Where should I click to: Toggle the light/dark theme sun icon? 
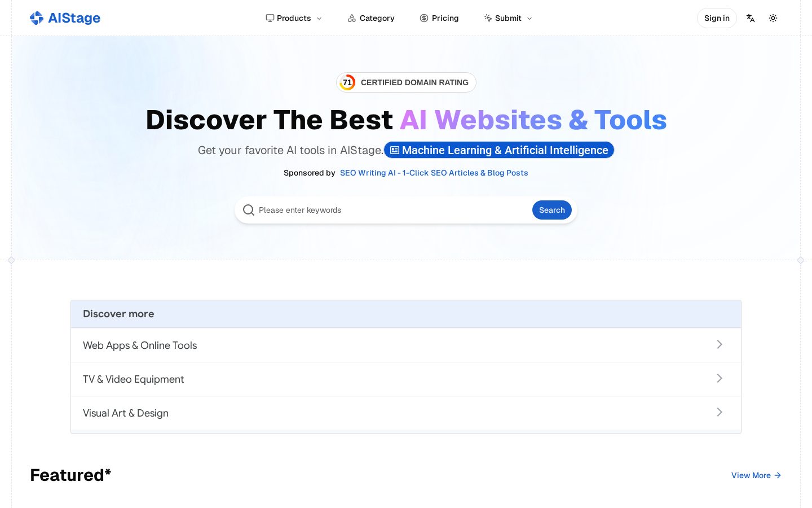(773, 18)
